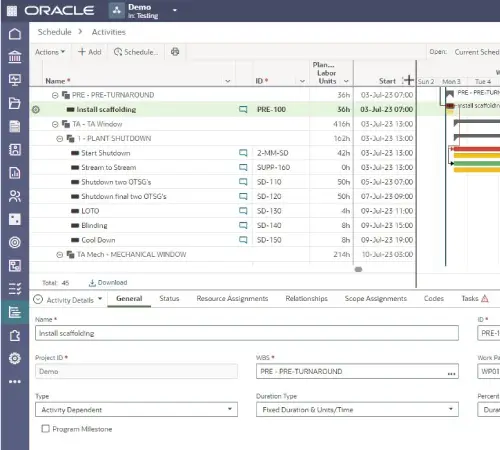Click the SD-120 ID cell
Image resolution: width=500 pixels, height=450 pixels.
pos(269,197)
